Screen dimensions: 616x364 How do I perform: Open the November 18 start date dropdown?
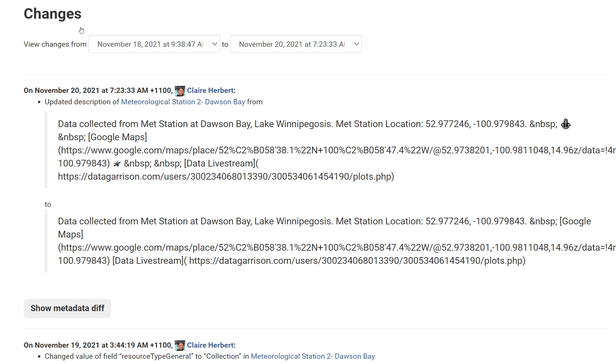click(x=150, y=44)
